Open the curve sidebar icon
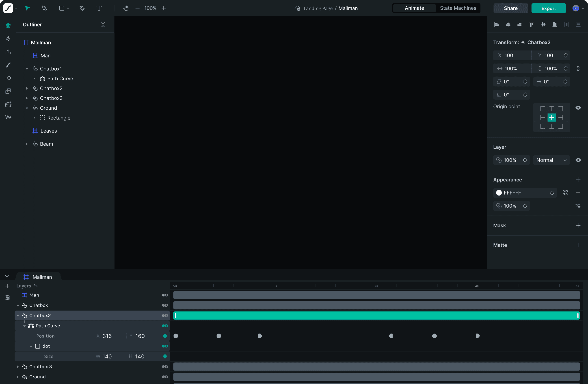Viewport: 588px width, 384px height. [x=8, y=65]
